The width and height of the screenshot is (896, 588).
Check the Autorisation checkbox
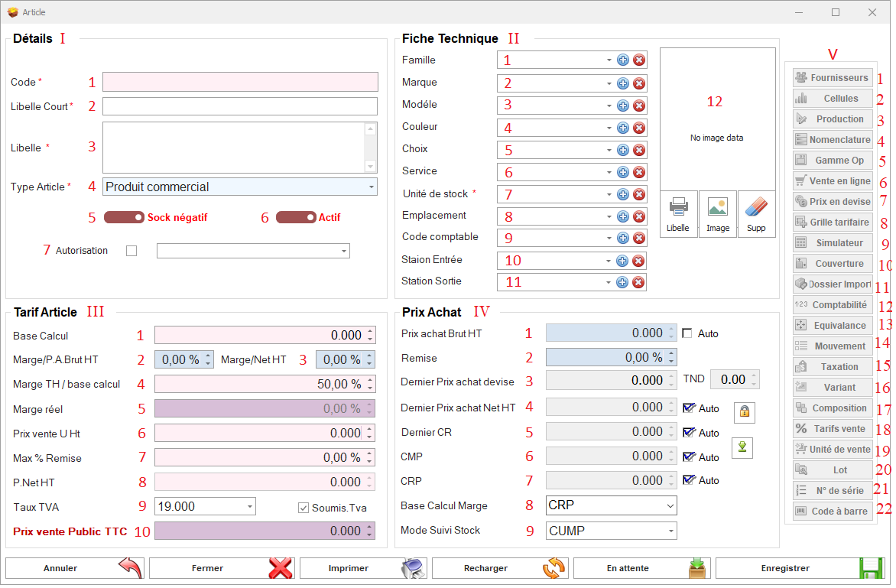[x=131, y=251]
